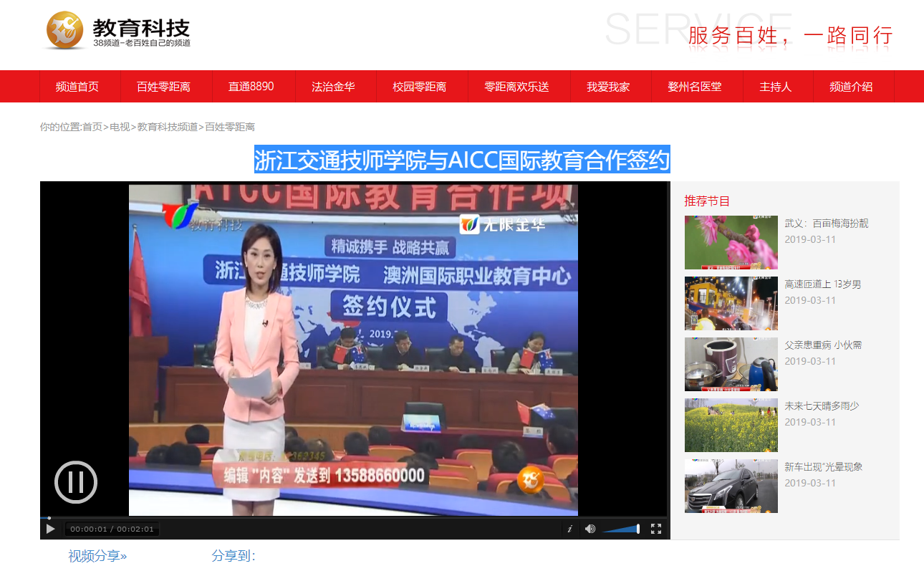Open 武义：百亩梅海扮靓 title link
Image resolution: width=924 pixels, height=566 pixels.
pyautogui.click(x=826, y=224)
